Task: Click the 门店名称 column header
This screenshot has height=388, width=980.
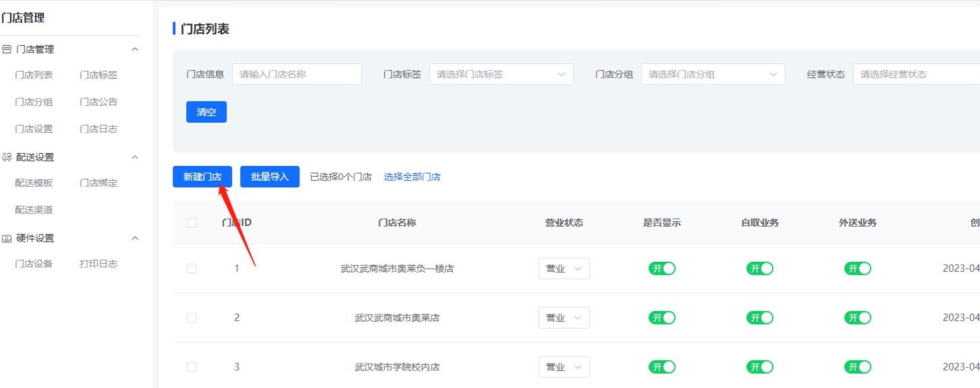Action: 397,223
